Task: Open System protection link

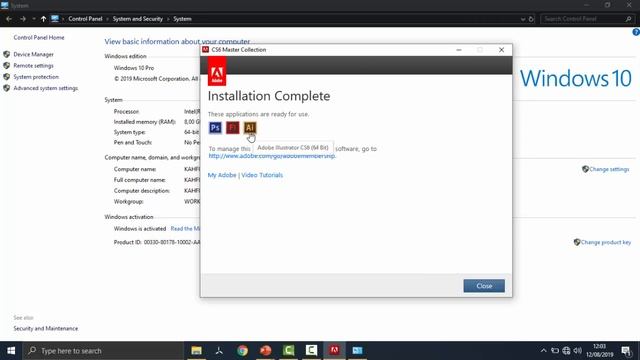Action: tap(36, 77)
